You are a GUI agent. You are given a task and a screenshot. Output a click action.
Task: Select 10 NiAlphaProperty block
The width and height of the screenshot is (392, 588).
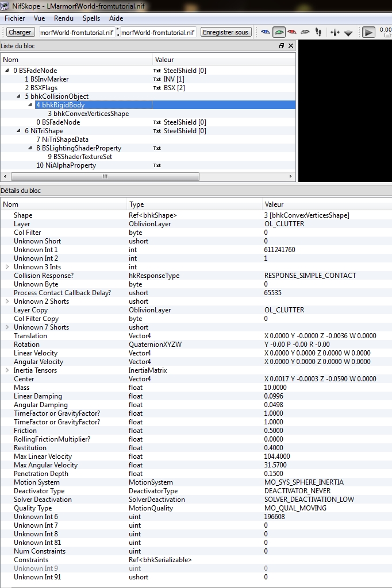[66, 165]
